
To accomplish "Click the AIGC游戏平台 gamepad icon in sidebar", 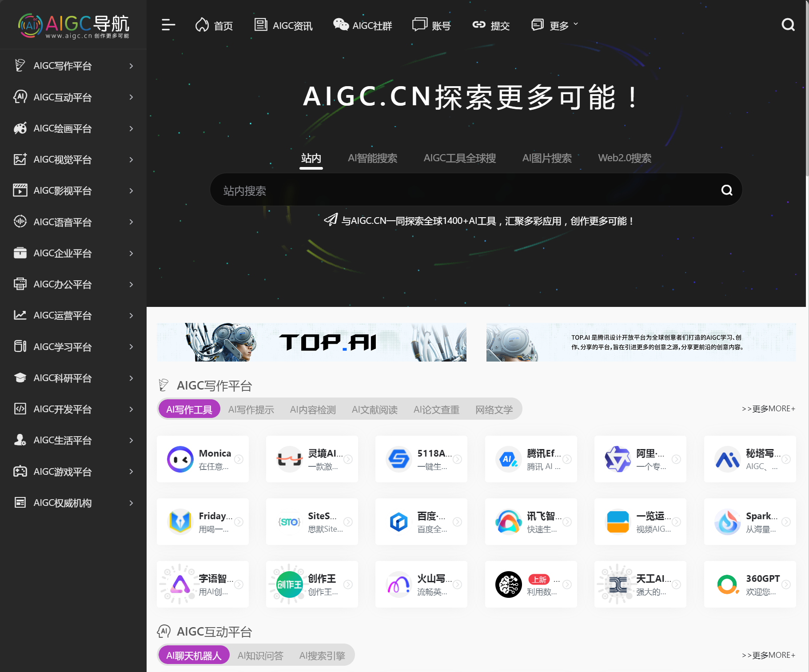I will pos(20,471).
